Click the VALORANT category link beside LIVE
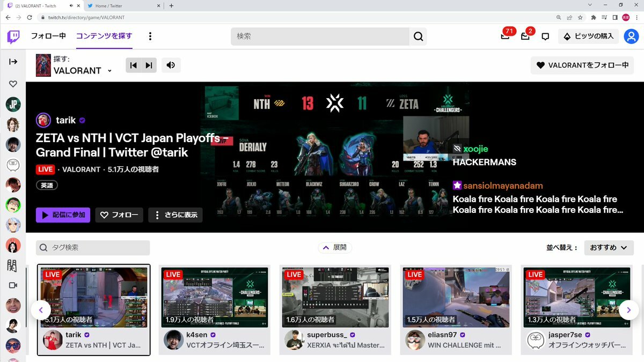Viewport: 644px width, 362px height. coord(81,169)
